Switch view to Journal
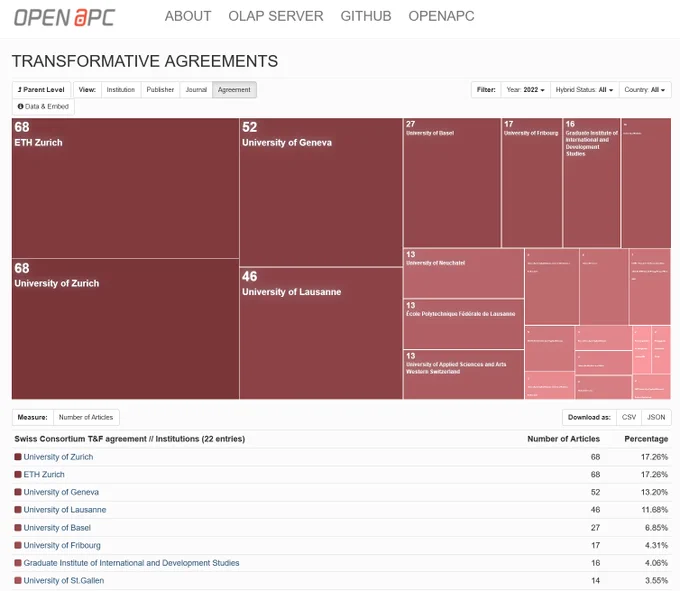This screenshot has height=591, width=680. click(x=196, y=90)
